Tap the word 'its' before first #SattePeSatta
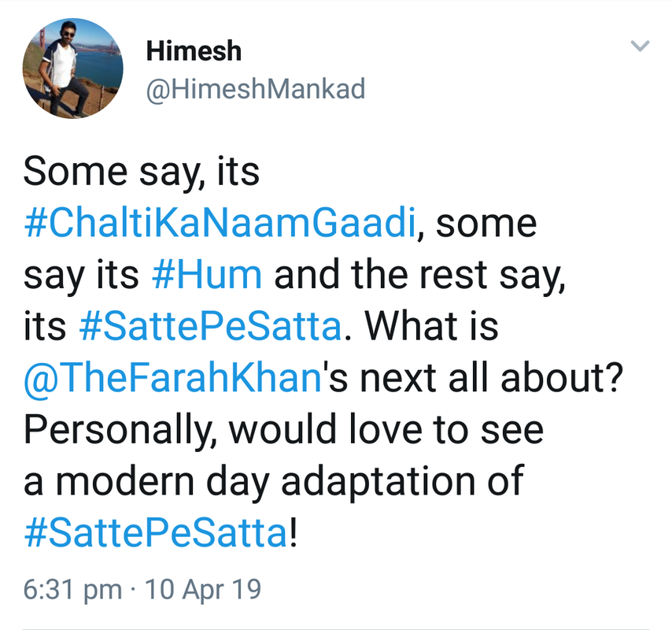Screen dimensions: 672x630 coord(45,327)
